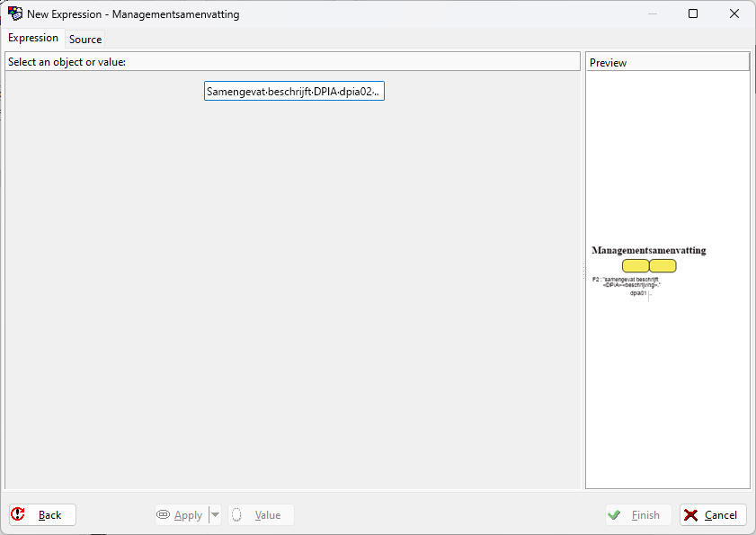Image resolution: width=756 pixels, height=535 pixels.
Task: Switch to the Source tab
Action: 85,39
